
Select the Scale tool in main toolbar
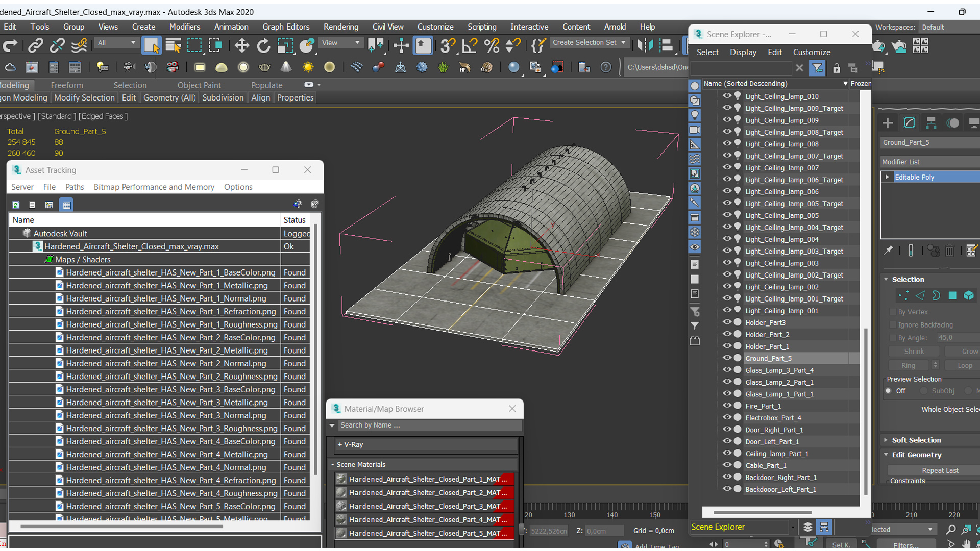coord(285,46)
